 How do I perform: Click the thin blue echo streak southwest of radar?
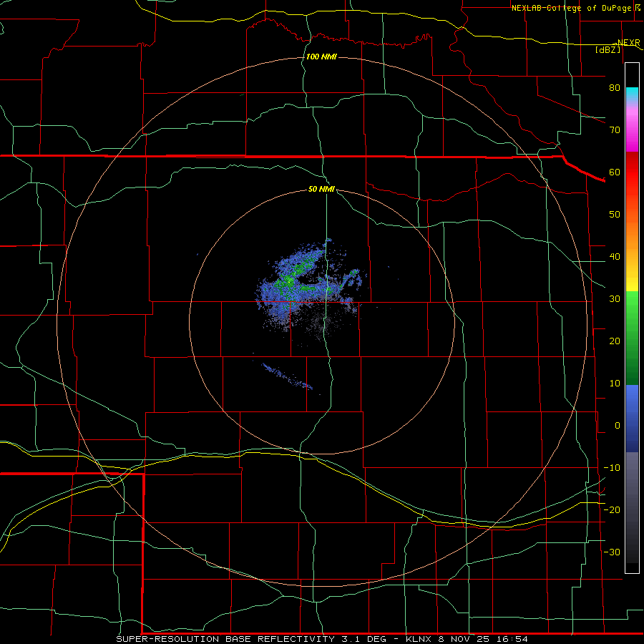[x=287, y=376]
